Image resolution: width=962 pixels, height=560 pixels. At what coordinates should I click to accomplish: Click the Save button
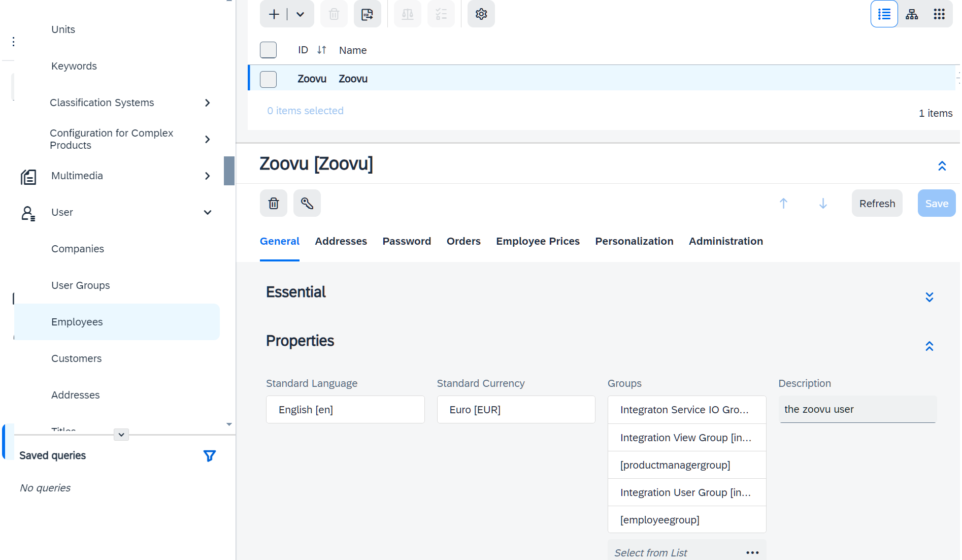936,204
